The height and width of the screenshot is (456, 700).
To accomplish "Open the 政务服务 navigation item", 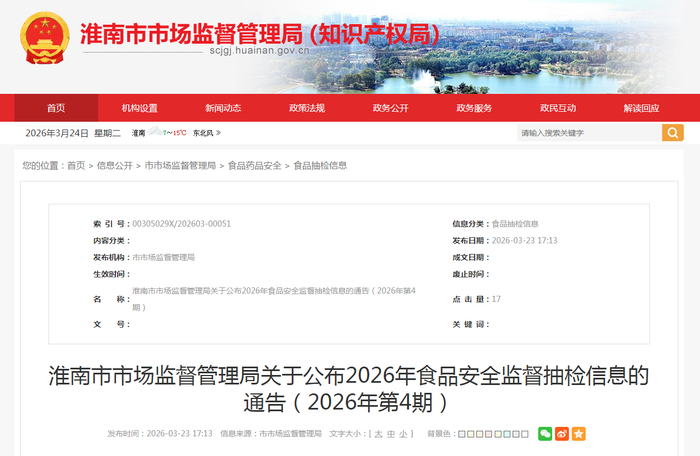I will coord(474,108).
